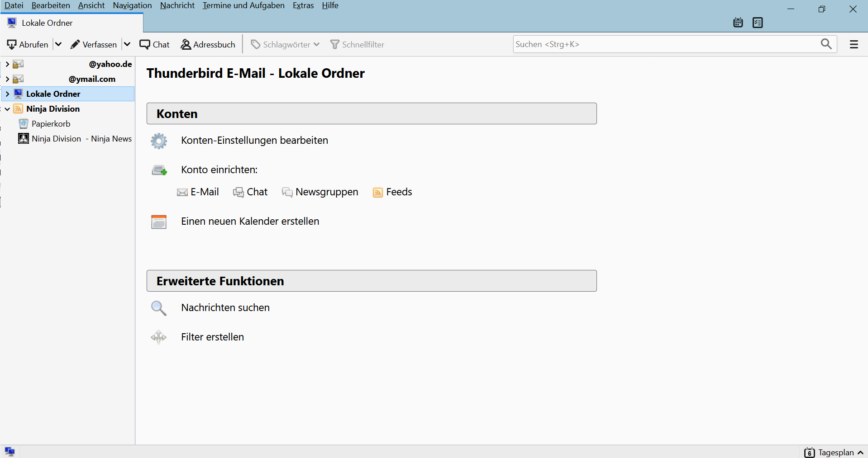The image size is (868, 458).
Task: Open the calendar tab icon
Action: click(x=738, y=23)
